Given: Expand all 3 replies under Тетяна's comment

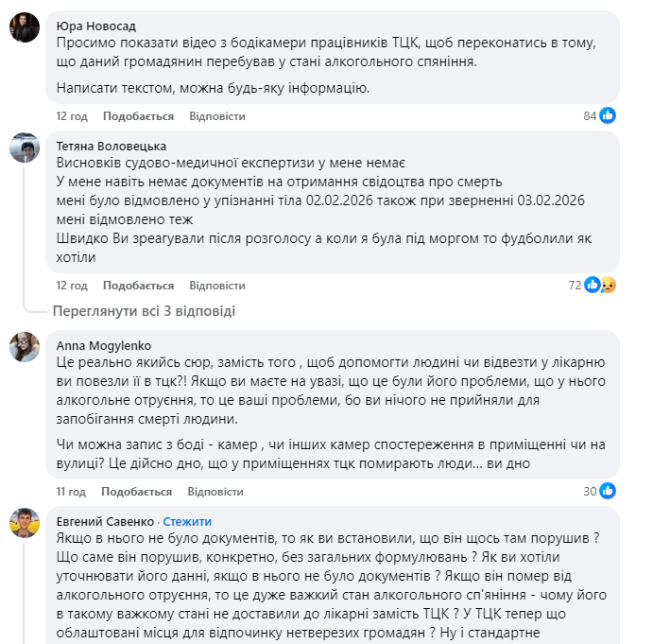Looking at the screenshot, I should (x=144, y=311).
